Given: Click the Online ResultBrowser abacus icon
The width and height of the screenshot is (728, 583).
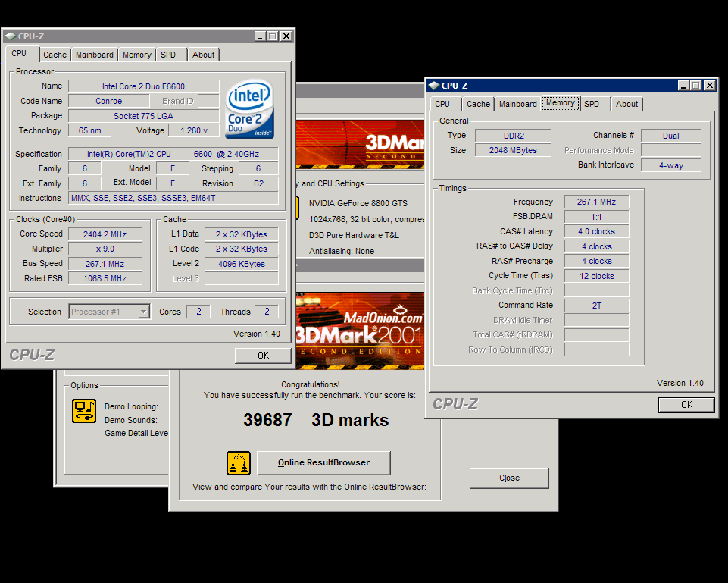Looking at the screenshot, I should tap(239, 463).
